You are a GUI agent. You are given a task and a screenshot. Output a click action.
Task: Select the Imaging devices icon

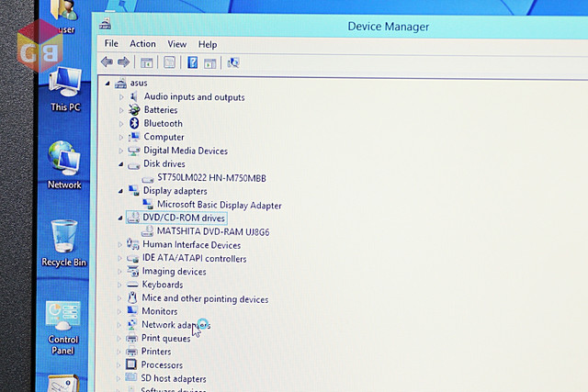[132, 272]
